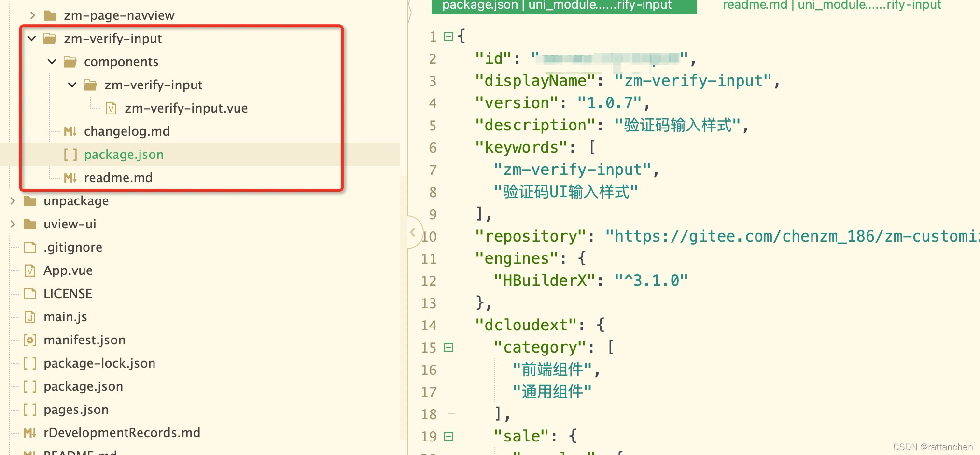Select the markdown icon beside readme.md
Image resolution: width=980 pixels, height=455 pixels.
coord(70,177)
